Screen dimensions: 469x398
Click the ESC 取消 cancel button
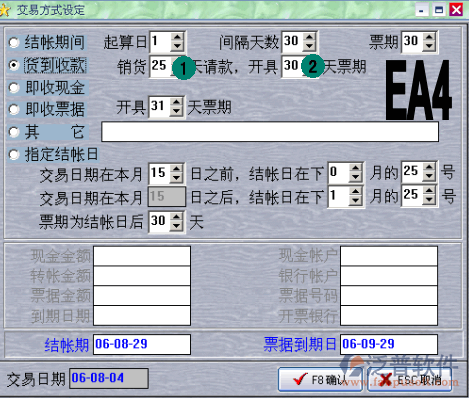pos(410,379)
